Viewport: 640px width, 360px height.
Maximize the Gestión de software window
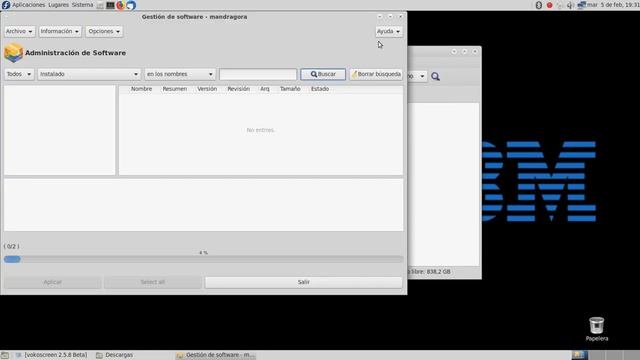pos(390,17)
